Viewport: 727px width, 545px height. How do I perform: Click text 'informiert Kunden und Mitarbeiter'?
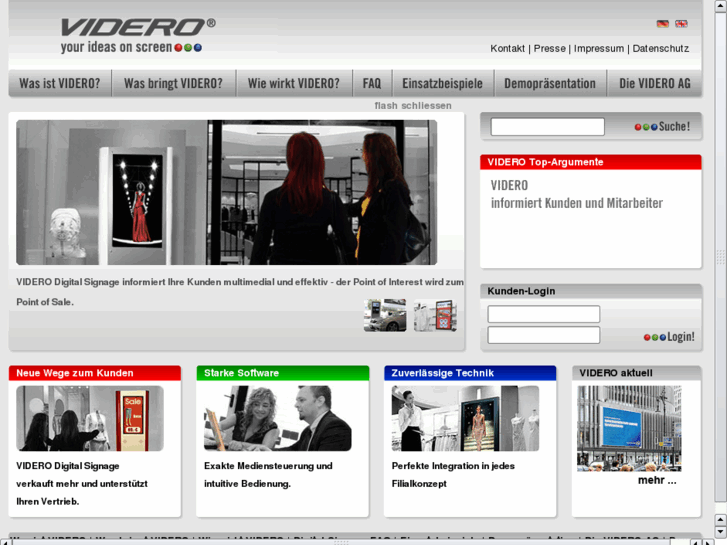[x=577, y=203]
